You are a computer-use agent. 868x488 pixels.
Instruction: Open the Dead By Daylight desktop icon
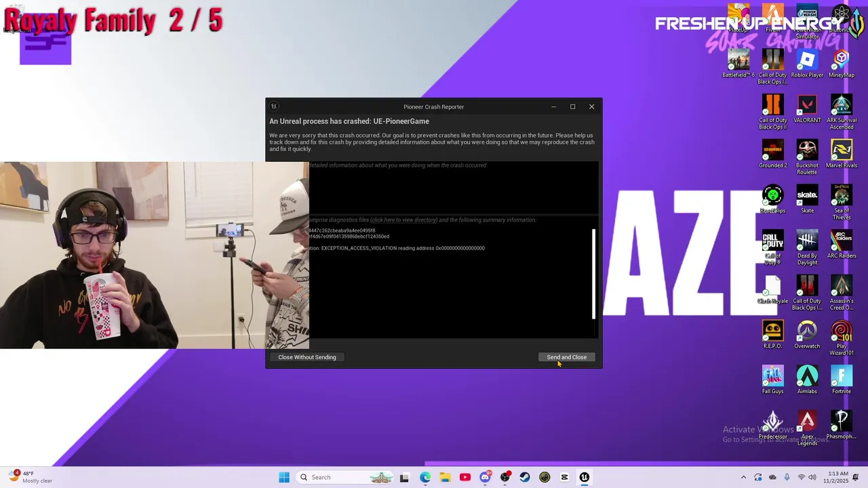[x=807, y=247]
